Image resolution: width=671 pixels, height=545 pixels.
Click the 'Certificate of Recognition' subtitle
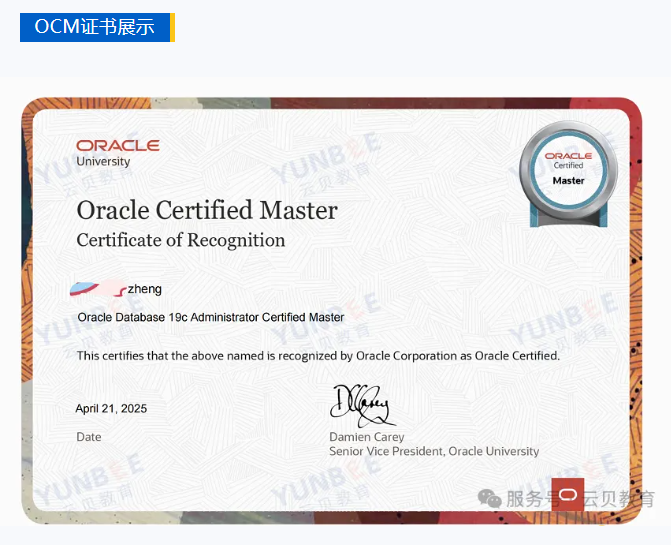pyautogui.click(x=181, y=240)
